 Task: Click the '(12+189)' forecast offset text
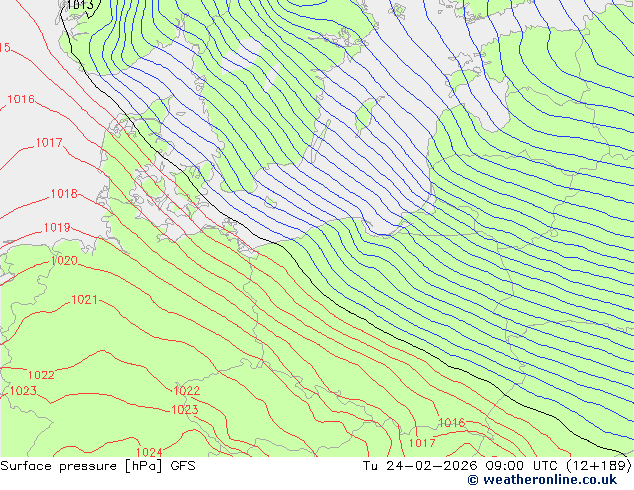point(598,466)
